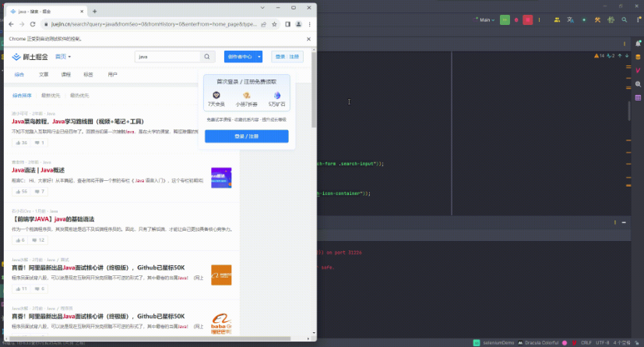Click the blue 登录 / 注册 popup button
Screen dimensions: 644x347
click(x=246, y=136)
